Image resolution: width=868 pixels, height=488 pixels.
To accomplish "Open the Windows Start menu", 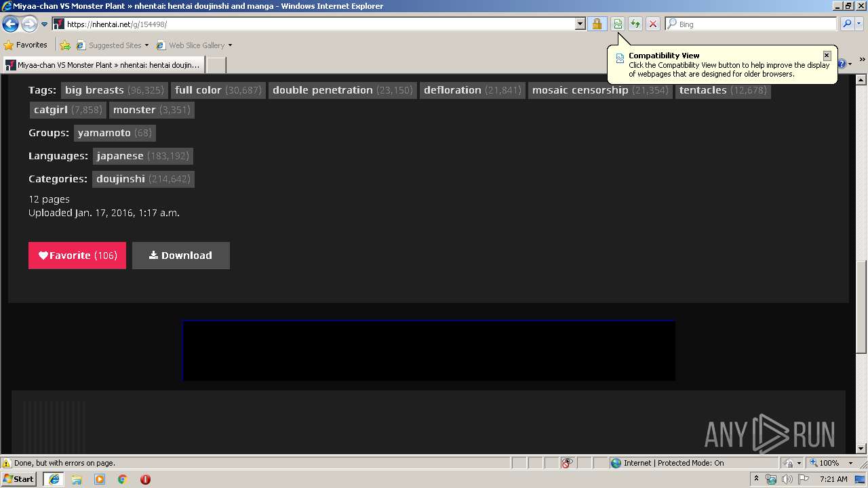I will (19, 479).
